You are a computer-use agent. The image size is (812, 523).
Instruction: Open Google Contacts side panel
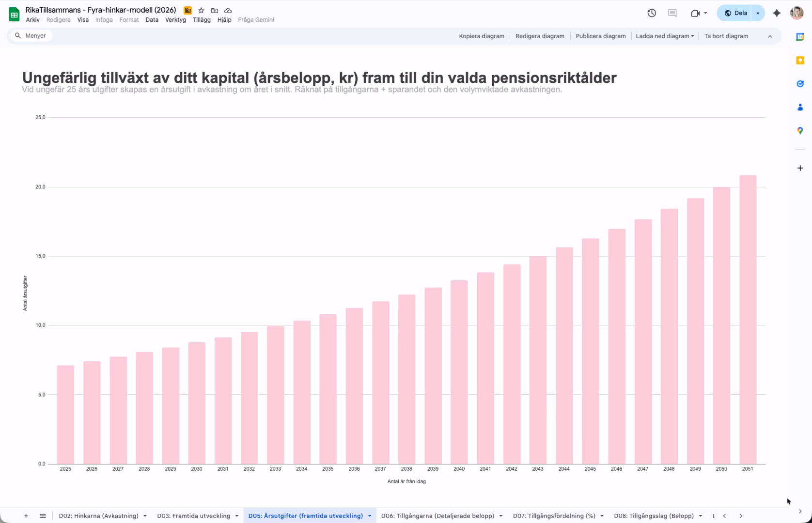click(x=800, y=107)
